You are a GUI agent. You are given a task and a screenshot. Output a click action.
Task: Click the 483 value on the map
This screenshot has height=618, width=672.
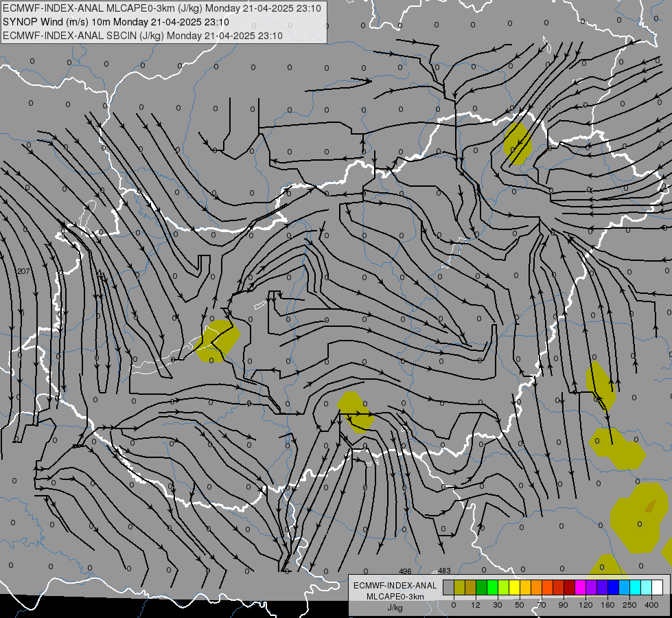pos(444,571)
